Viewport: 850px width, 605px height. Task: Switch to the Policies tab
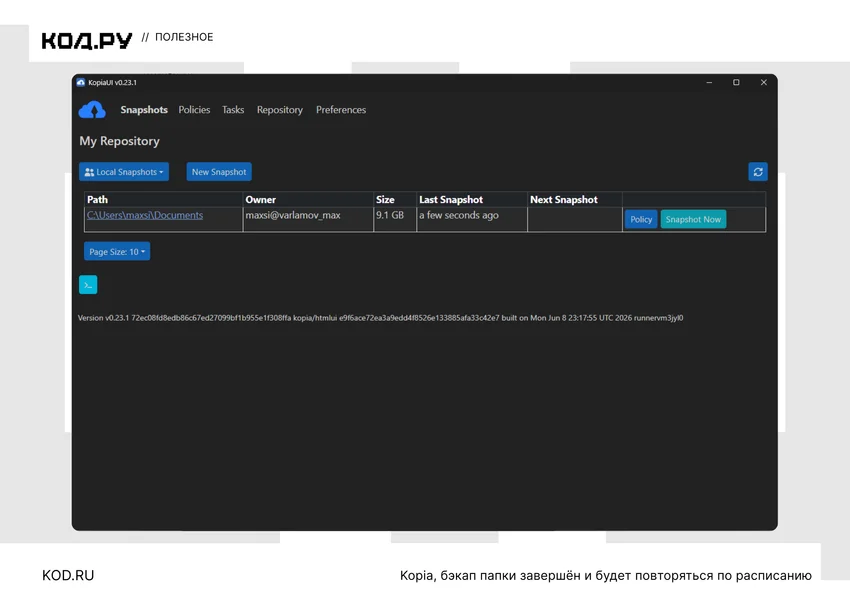[194, 110]
